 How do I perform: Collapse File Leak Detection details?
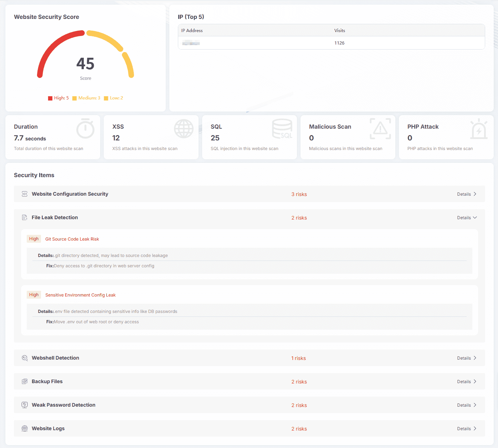467,218
